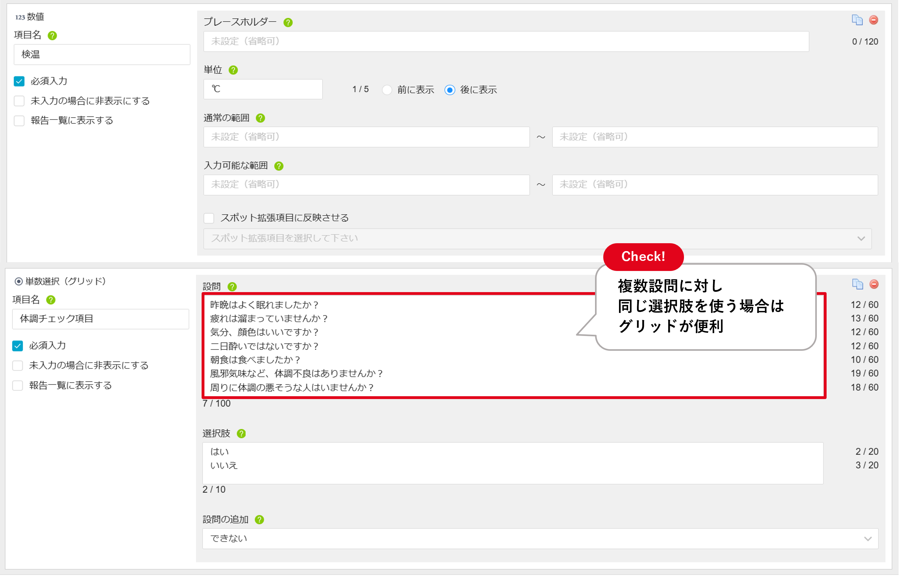Open 設問の追加 dropdown showing できない
This screenshot has width=902, height=588.
(x=540, y=538)
